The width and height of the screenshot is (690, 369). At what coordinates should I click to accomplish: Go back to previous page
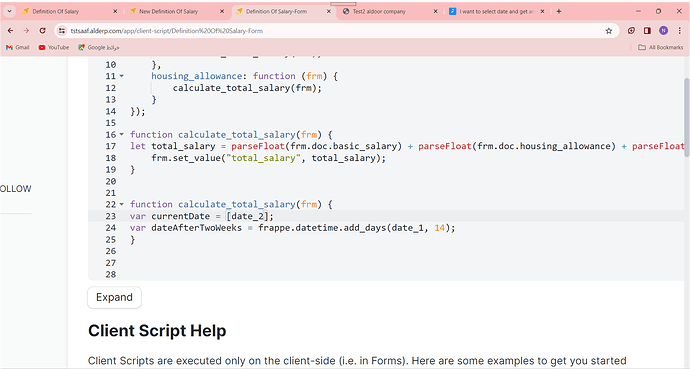pyautogui.click(x=11, y=31)
